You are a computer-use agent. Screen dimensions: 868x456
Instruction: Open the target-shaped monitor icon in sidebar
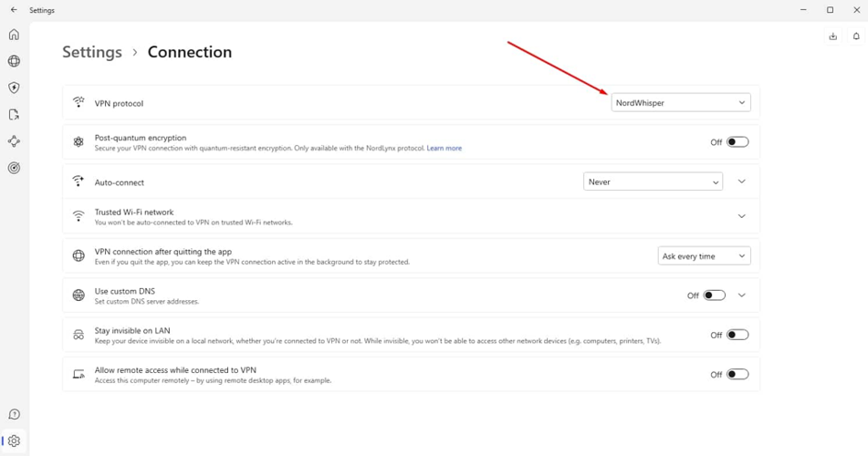point(14,168)
